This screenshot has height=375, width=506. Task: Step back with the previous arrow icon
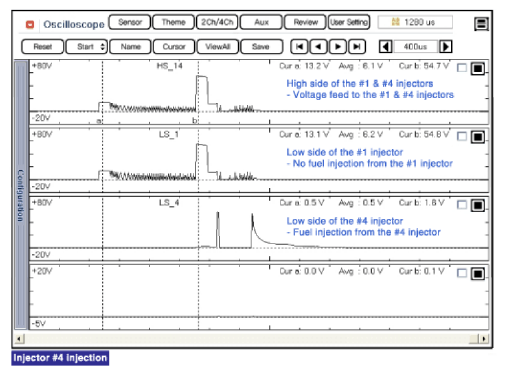pyautogui.click(x=318, y=47)
